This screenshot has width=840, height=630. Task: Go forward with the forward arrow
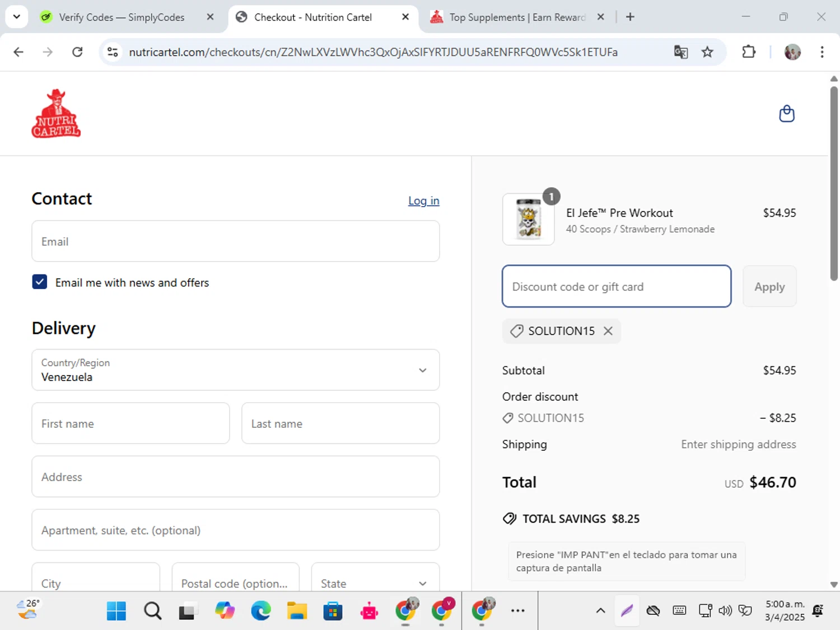(x=48, y=52)
